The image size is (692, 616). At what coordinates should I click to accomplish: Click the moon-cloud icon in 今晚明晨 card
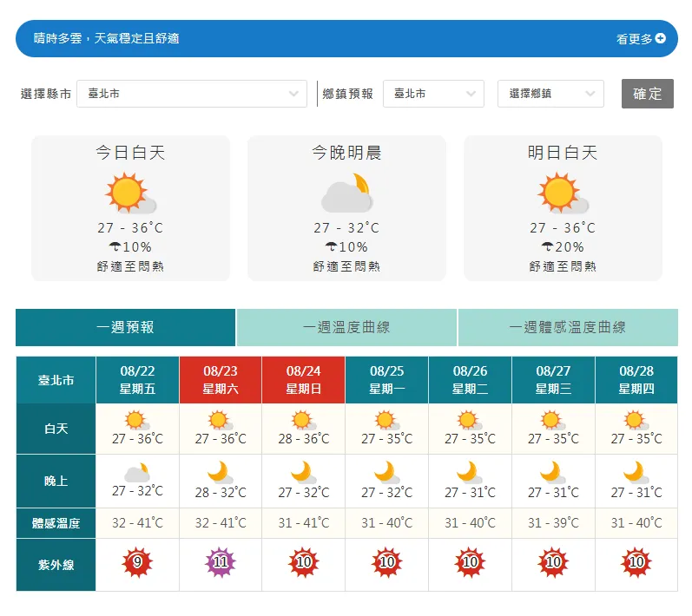point(347,193)
